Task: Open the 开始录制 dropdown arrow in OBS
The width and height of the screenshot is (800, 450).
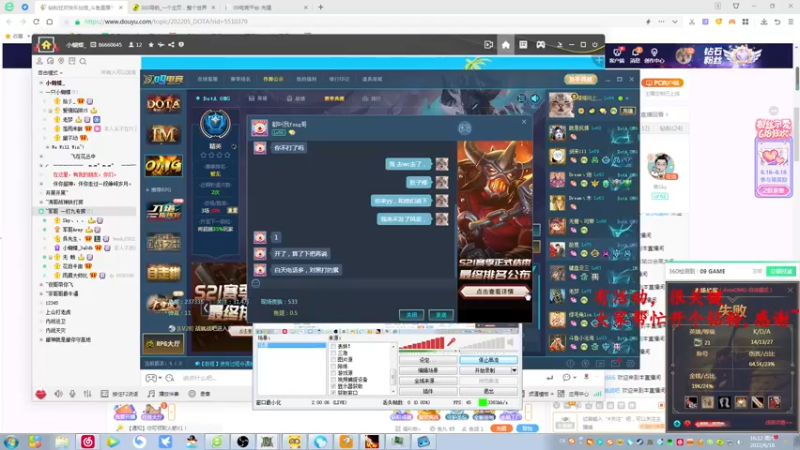Action: (x=514, y=370)
